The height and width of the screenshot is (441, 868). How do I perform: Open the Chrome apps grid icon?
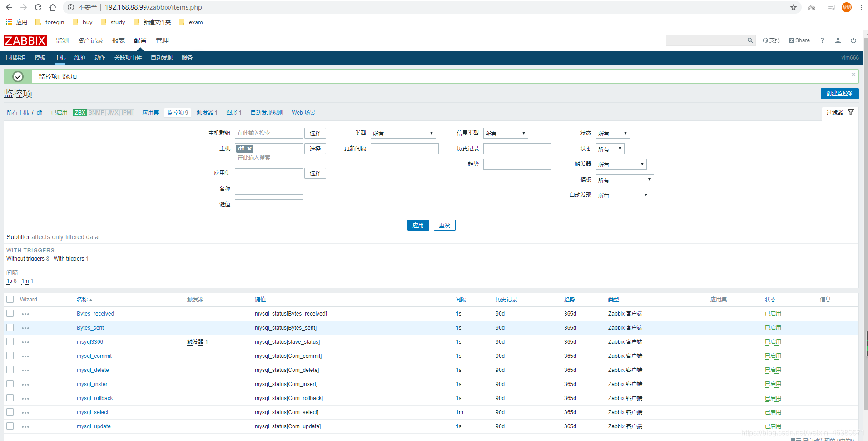tap(9, 22)
